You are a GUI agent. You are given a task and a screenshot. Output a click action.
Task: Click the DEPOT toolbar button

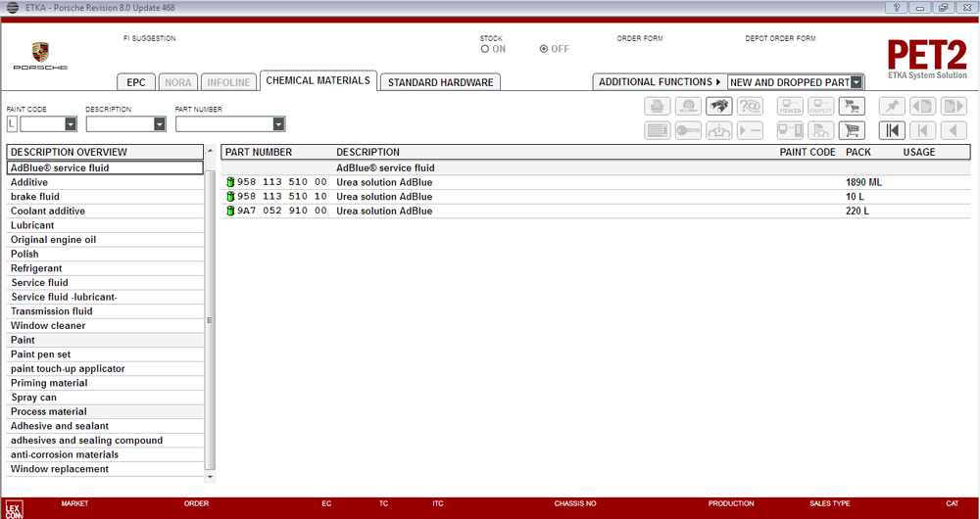(820, 106)
